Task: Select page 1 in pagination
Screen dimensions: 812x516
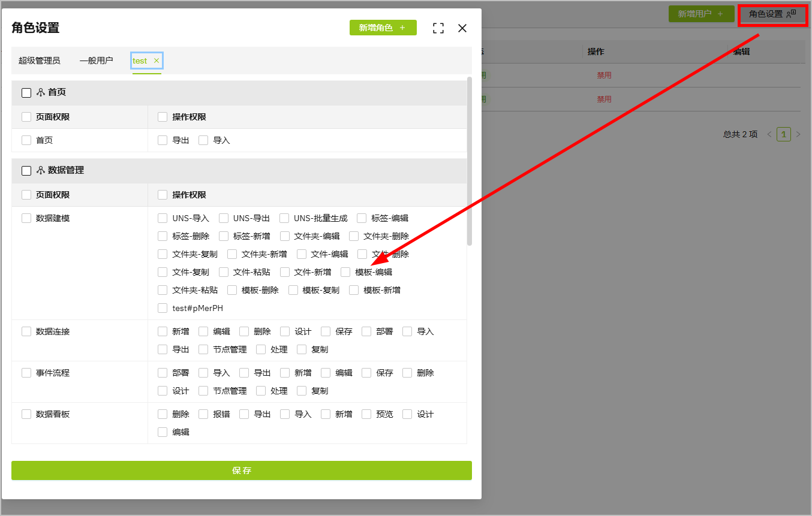Action: pos(783,134)
